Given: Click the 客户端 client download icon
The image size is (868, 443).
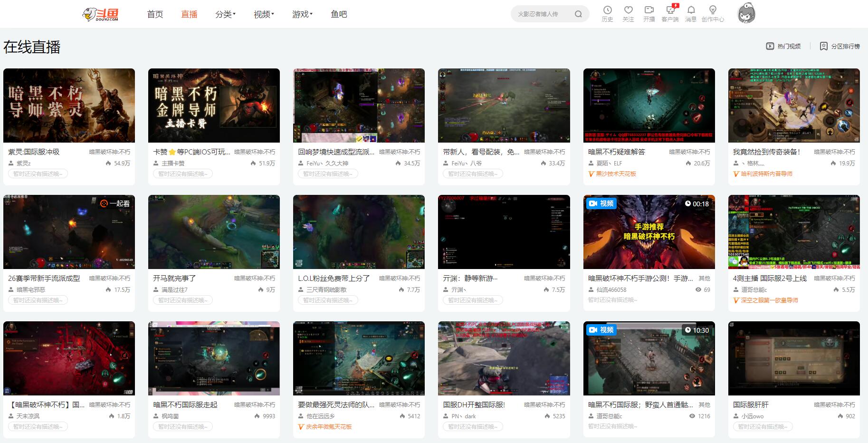Looking at the screenshot, I should (670, 14).
